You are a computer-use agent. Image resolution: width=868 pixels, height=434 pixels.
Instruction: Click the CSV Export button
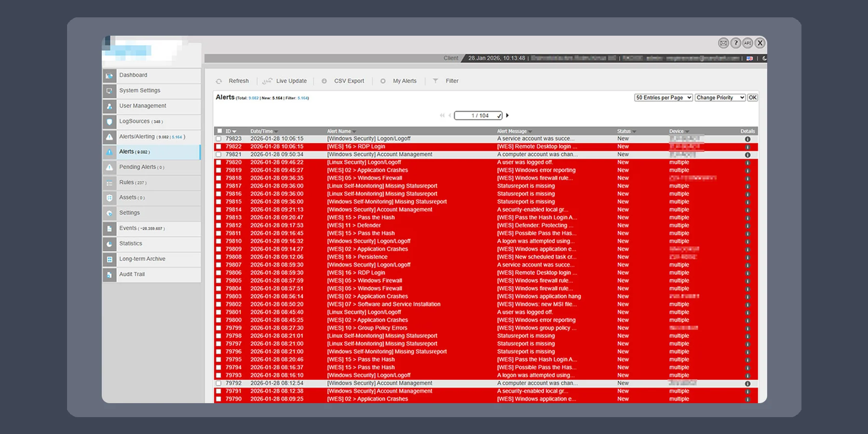[349, 81]
